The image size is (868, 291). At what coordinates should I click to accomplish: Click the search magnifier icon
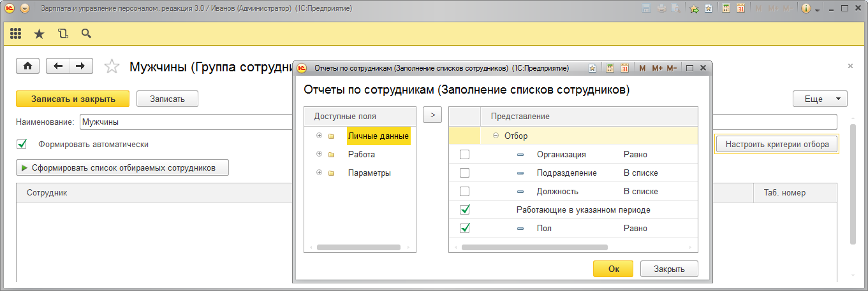[x=86, y=34]
